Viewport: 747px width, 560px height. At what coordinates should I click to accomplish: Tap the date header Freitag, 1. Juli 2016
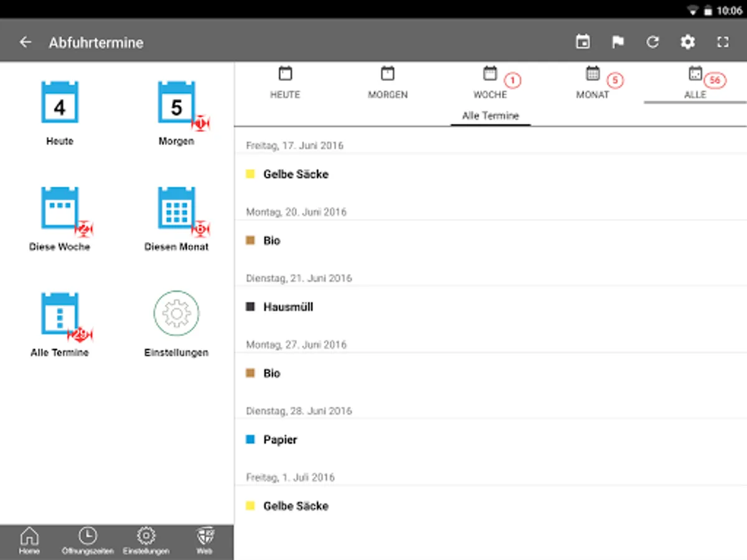[x=290, y=477]
